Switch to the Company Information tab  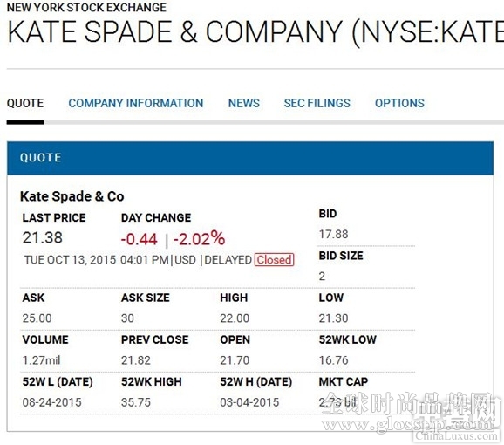136,103
